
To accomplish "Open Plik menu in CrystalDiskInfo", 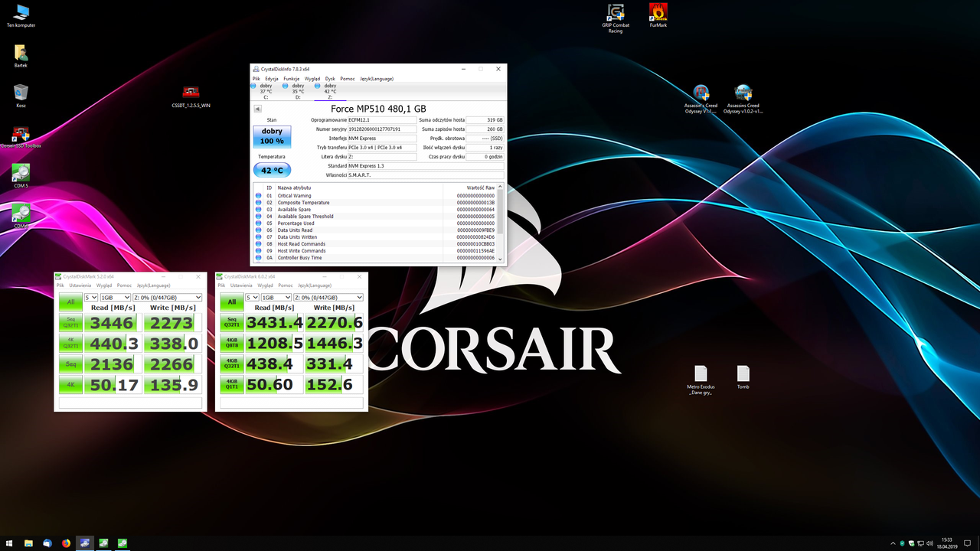I will coord(256,79).
